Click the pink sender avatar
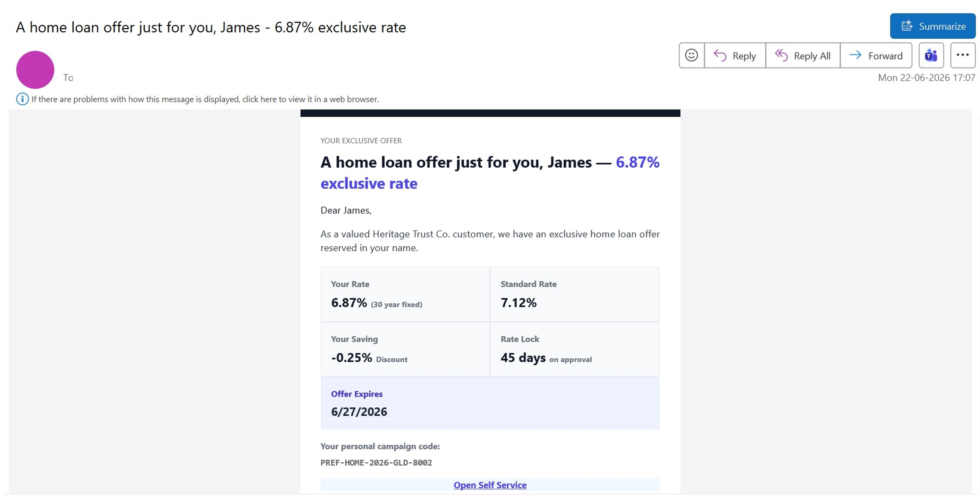 [35, 70]
